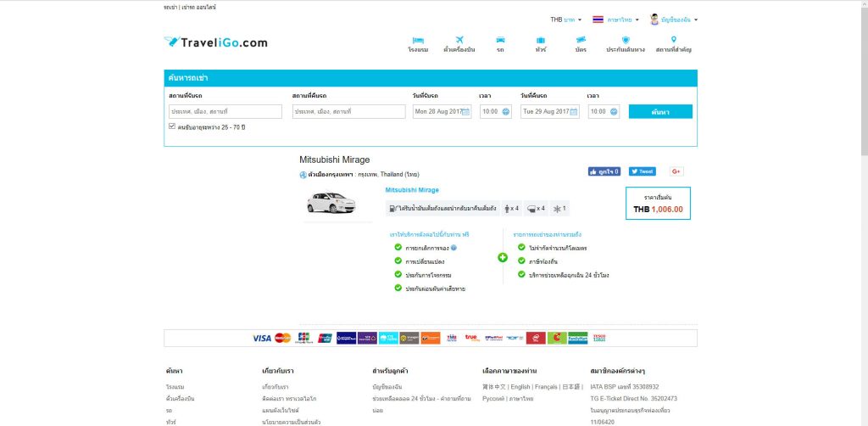The width and height of the screenshot is (868, 426).
Task: Open the ticket section in navigation
Action: (x=581, y=43)
